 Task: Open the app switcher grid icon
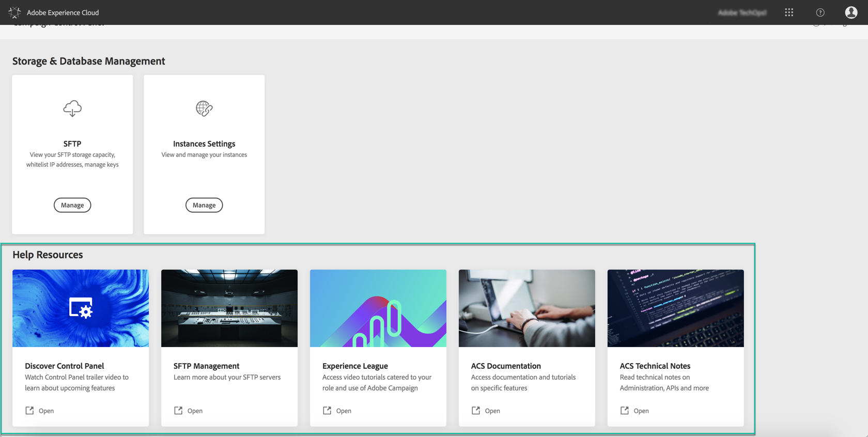(x=789, y=12)
